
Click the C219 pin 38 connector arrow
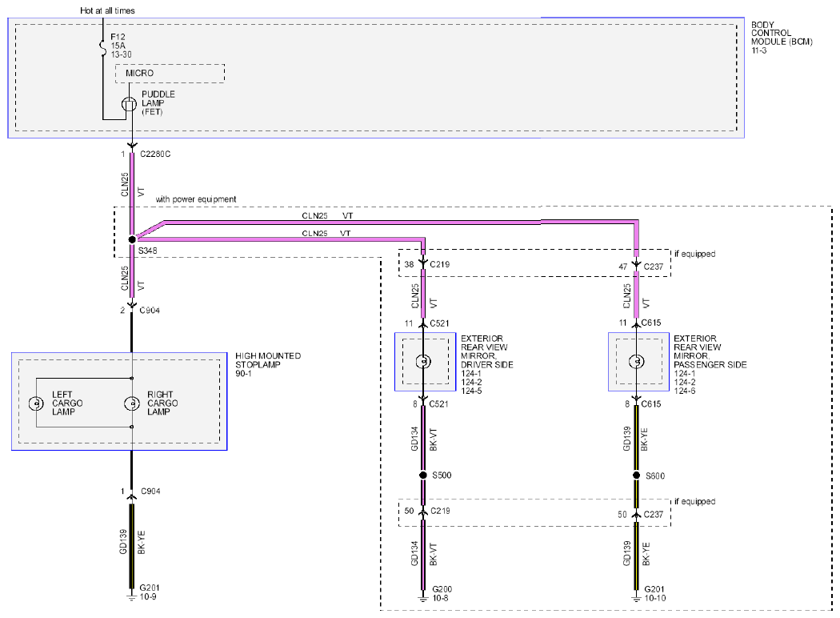click(422, 263)
